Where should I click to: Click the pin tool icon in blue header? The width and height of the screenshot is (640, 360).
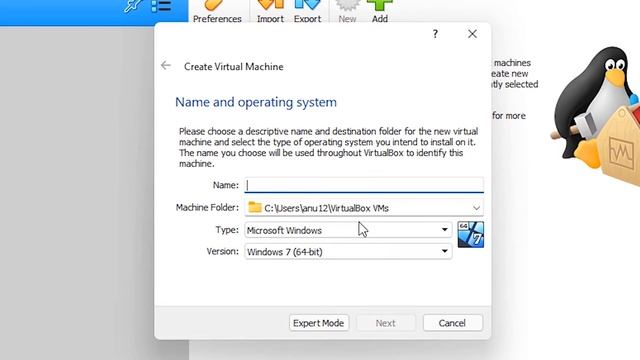pyautogui.click(x=133, y=6)
